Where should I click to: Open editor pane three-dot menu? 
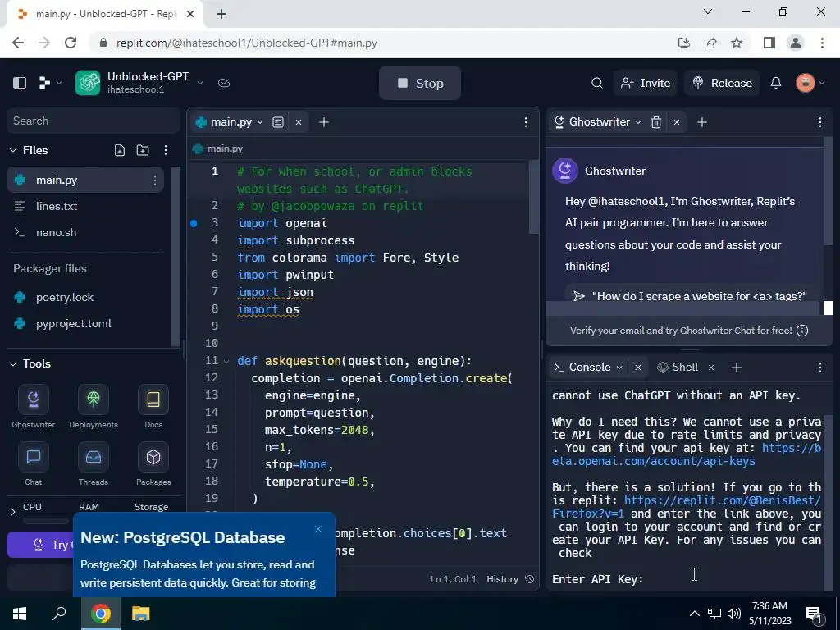point(526,122)
